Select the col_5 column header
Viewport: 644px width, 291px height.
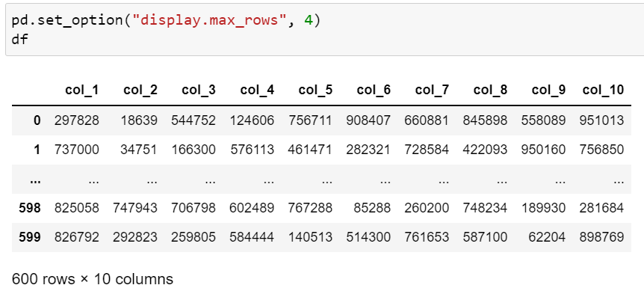pyautogui.click(x=315, y=90)
